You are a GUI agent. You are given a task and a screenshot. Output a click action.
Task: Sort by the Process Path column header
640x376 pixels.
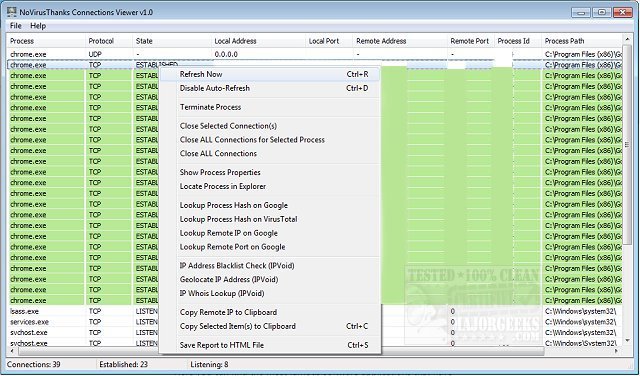(x=582, y=41)
